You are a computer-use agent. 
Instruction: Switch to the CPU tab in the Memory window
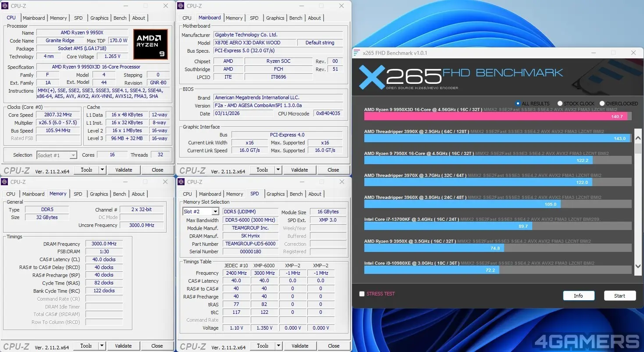11,194
